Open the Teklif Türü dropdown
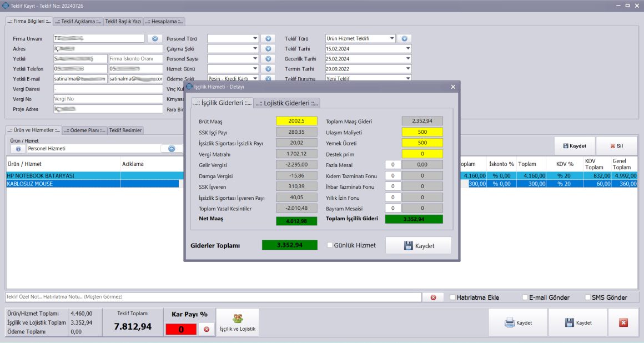Screen dimensions: 644x343 [x=392, y=39]
